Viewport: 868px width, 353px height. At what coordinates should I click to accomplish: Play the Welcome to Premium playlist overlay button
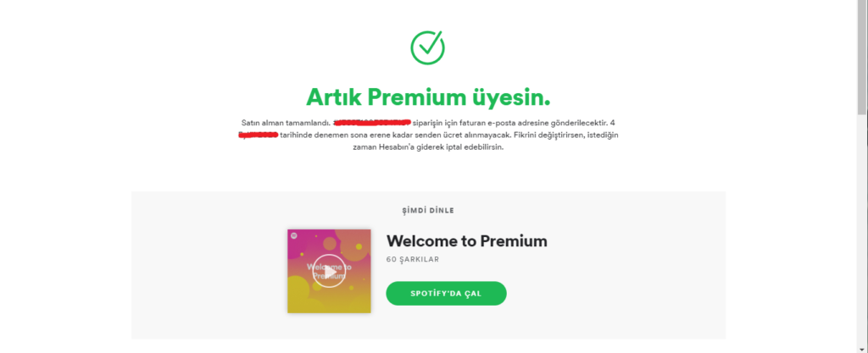coord(329,271)
